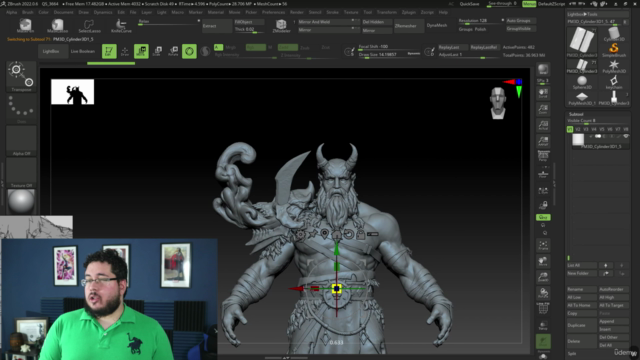
Task: Click the camera head orientation widget
Action: point(498,102)
